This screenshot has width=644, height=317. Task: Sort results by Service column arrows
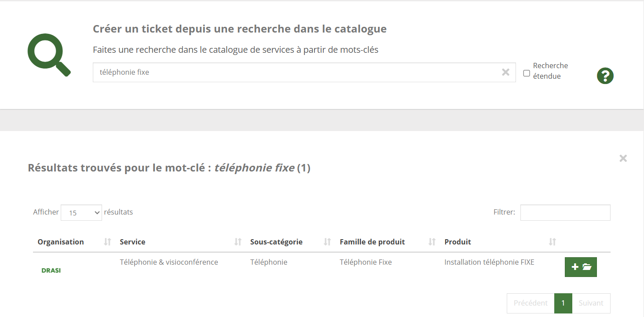pos(238,242)
